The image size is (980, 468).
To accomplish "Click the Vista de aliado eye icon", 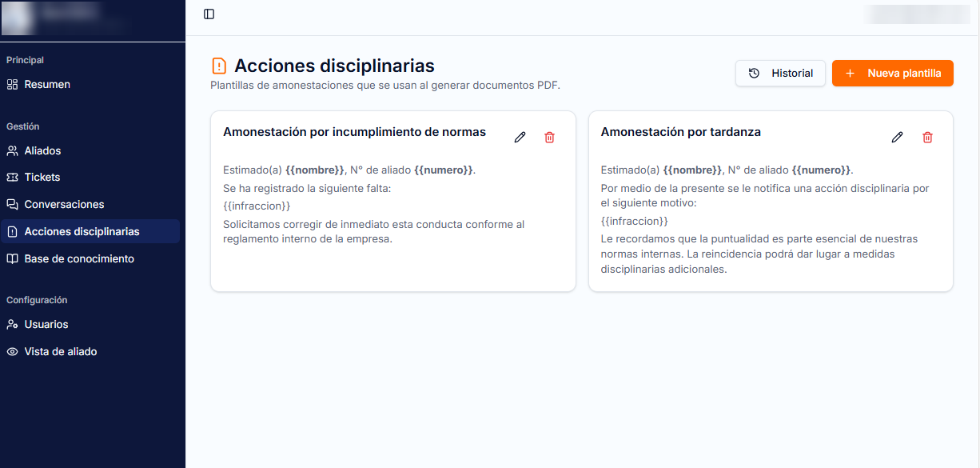I will (x=12, y=351).
